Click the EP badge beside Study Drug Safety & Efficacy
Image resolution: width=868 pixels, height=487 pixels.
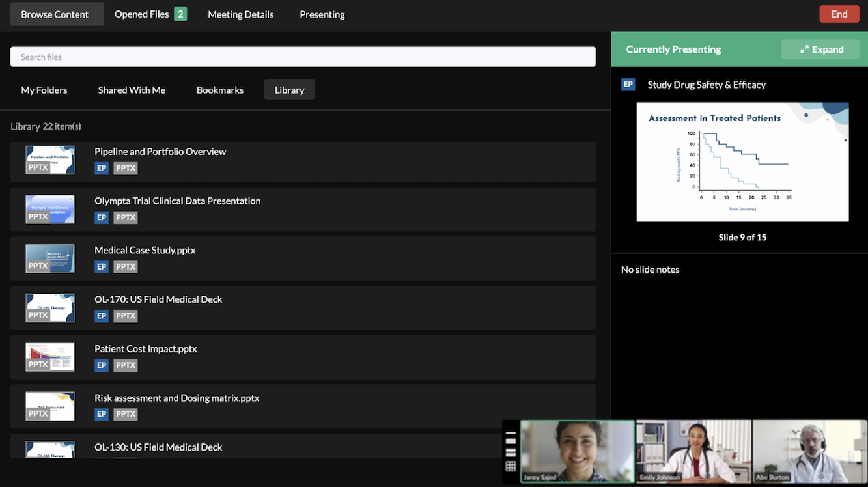[628, 84]
